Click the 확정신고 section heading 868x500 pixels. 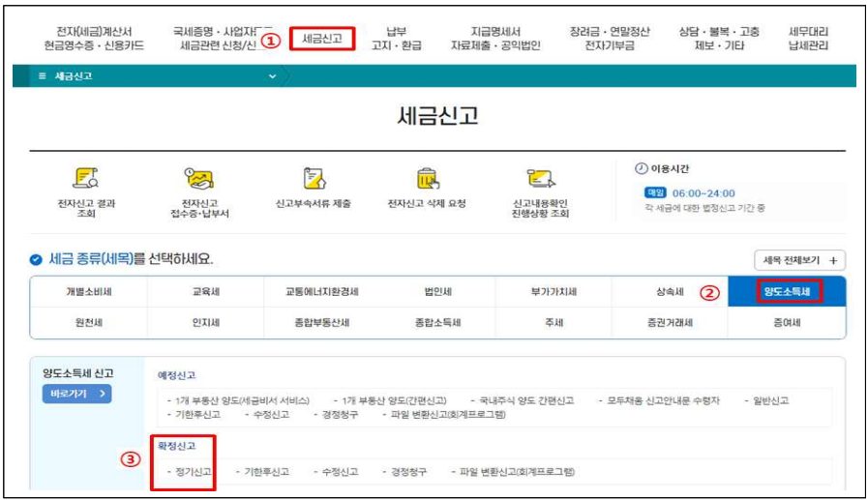click(176, 445)
